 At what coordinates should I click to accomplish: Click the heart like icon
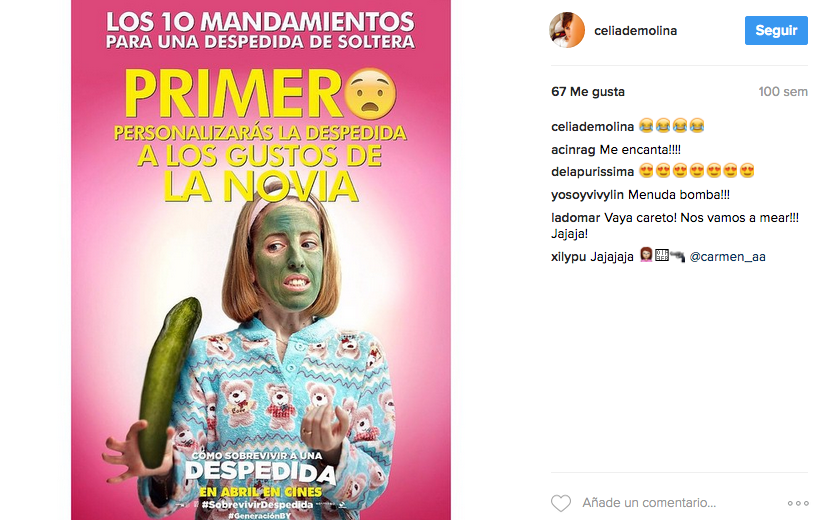tap(561, 503)
